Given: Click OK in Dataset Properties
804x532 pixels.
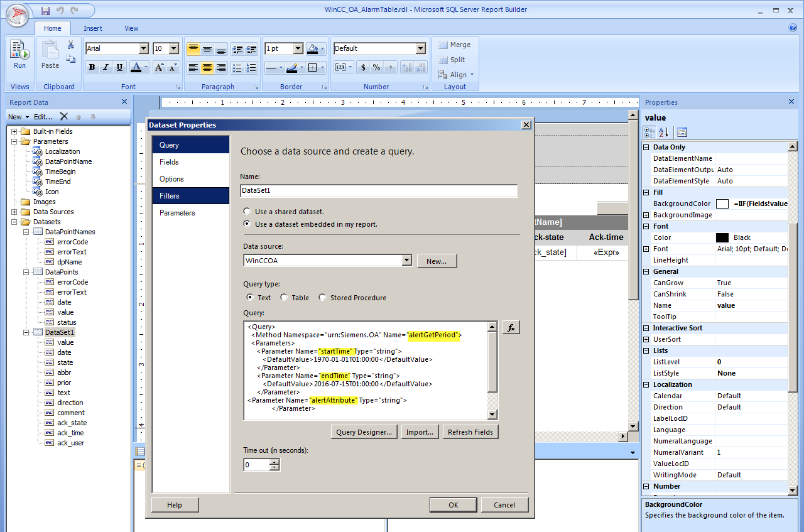Looking at the screenshot, I should [454, 505].
